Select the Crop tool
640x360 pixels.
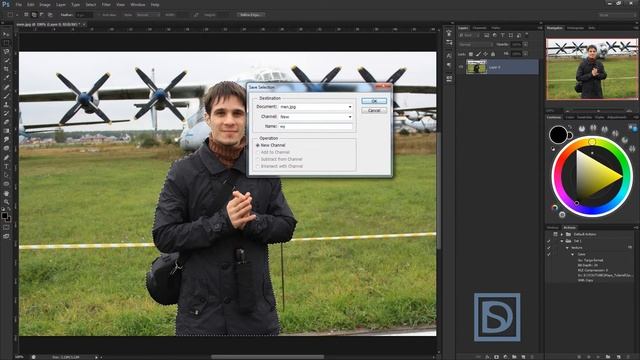pos(6,69)
